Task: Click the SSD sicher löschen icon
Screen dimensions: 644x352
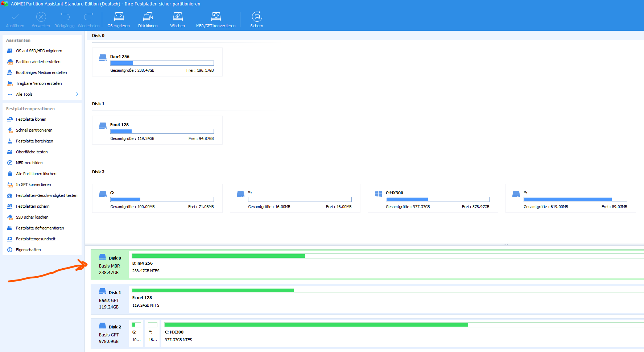Action: coord(10,217)
